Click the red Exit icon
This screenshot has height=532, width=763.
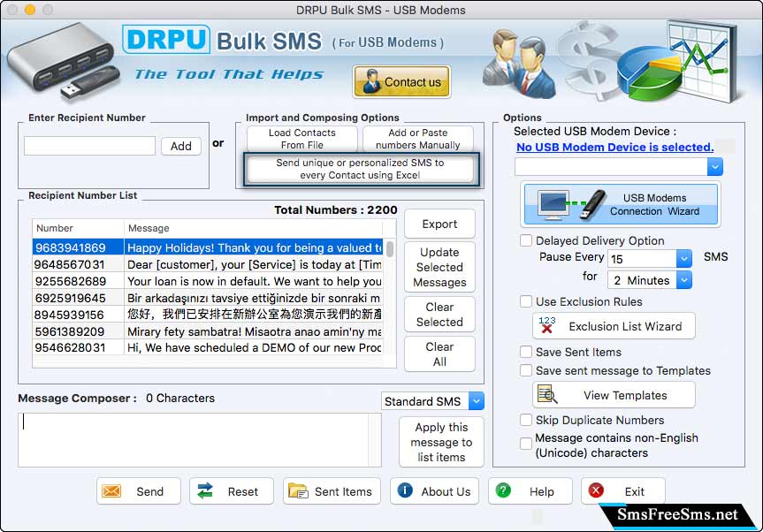click(597, 491)
